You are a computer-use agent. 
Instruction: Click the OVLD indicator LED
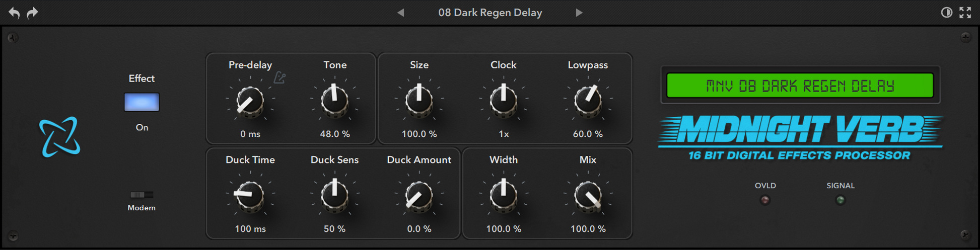point(765,200)
